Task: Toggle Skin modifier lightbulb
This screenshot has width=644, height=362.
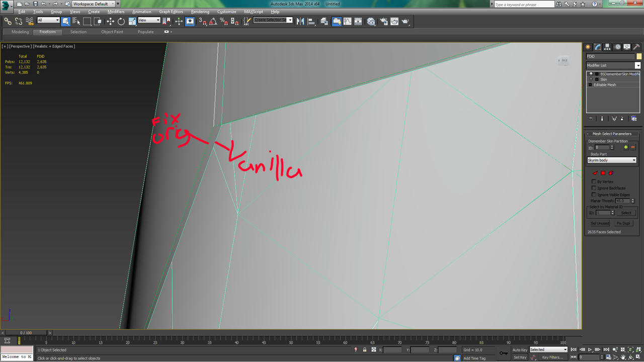Action: click(591, 79)
